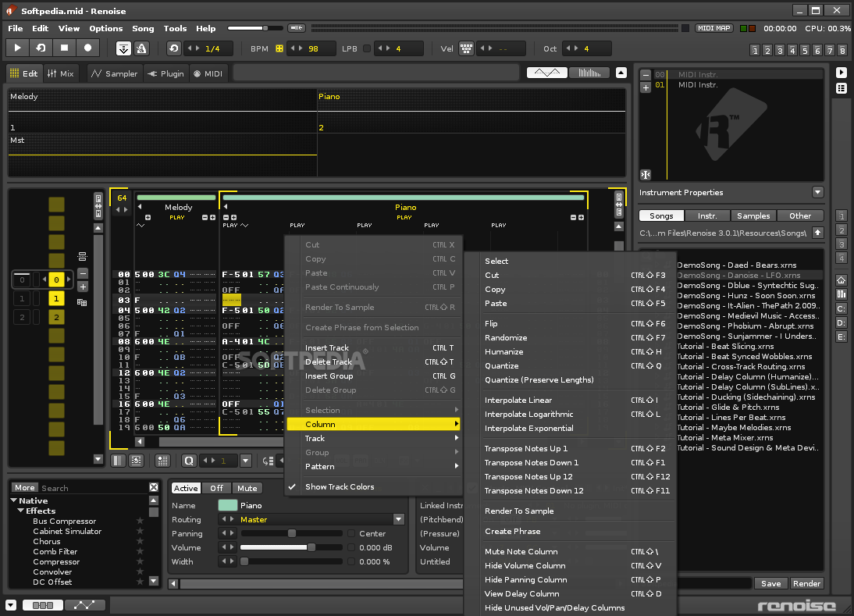
Task: Choose Delete Track menu entry
Action: click(x=374, y=361)
